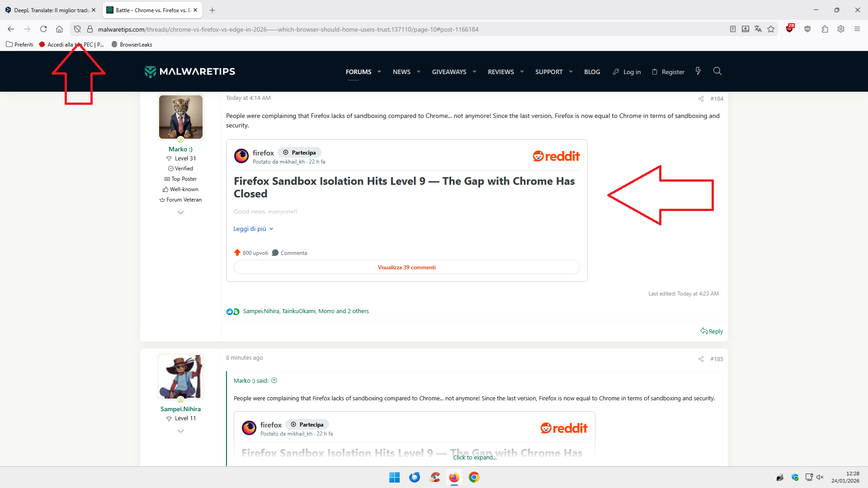Open the BLOG menu item
The width and height of the screenshot is (868, 488).
[x=592, y=72]
